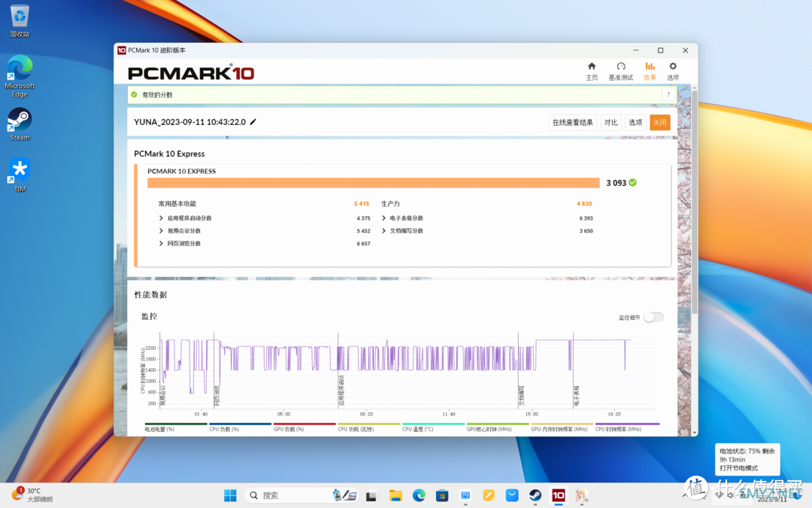
Task: Click the 在线查看结果 button
Action: pos(572,123)
